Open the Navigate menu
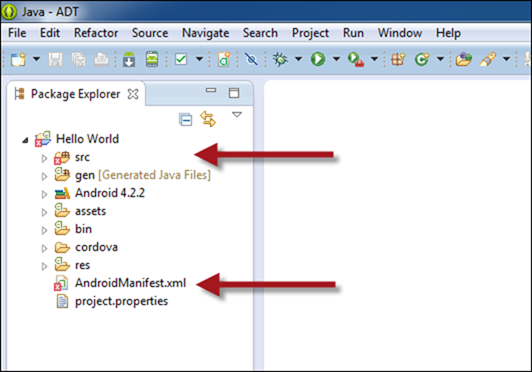The height and width of the screenshot is (372, 532). 205,33
